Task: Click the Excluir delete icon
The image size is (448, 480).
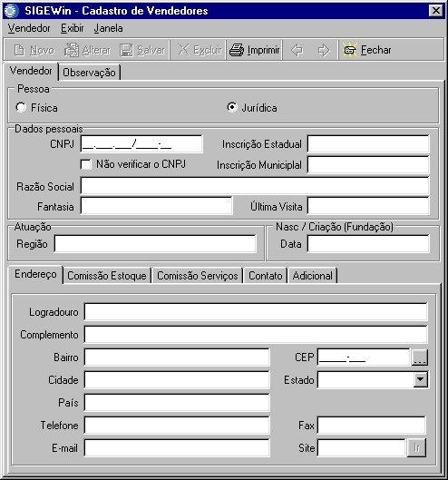Action: click(183, 50)
